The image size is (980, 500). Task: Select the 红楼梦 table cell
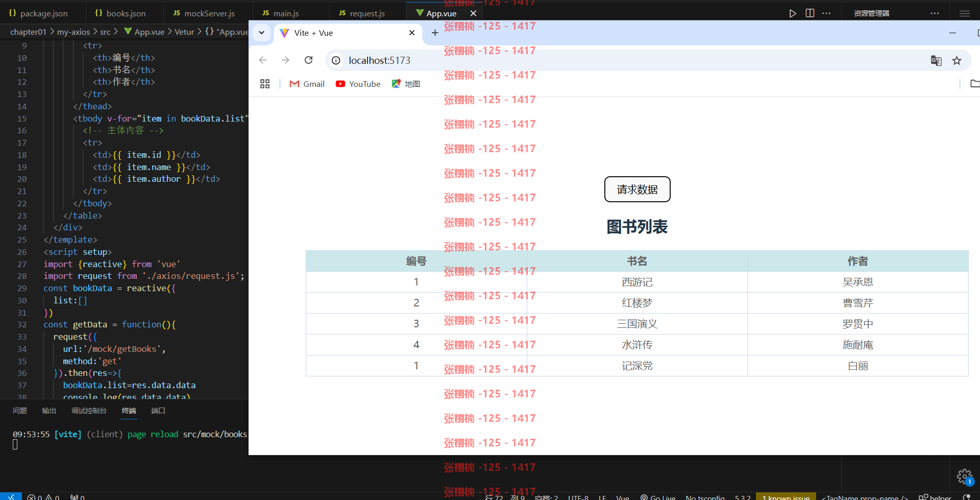[x=637, y=303]
